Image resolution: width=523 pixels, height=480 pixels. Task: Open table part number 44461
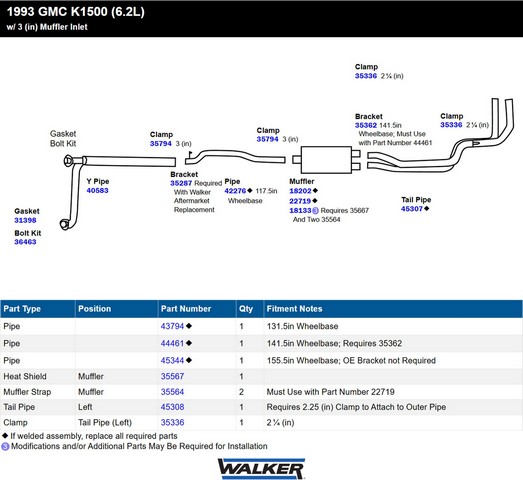tap(172, 343)
